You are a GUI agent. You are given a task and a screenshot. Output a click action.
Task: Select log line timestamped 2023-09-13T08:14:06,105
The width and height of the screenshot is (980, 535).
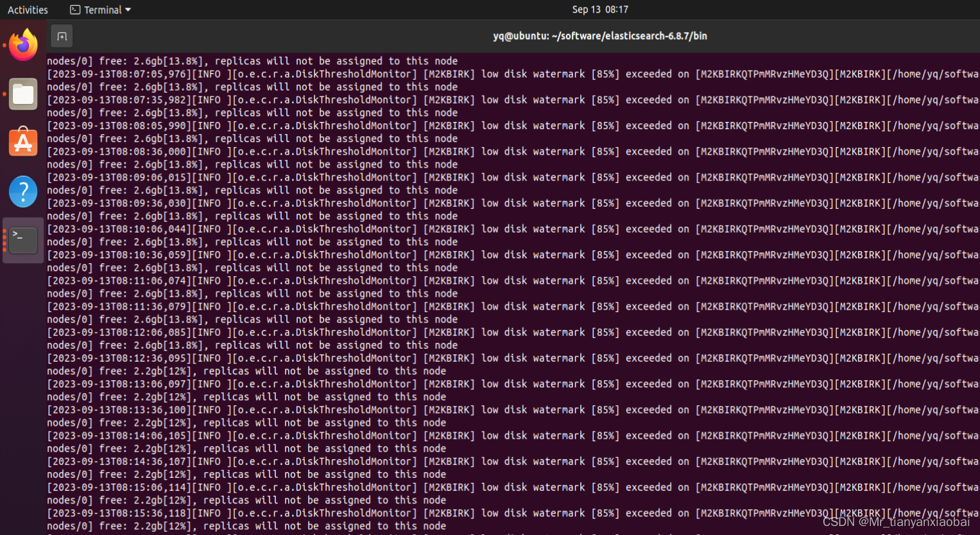[x=513, y=435]
